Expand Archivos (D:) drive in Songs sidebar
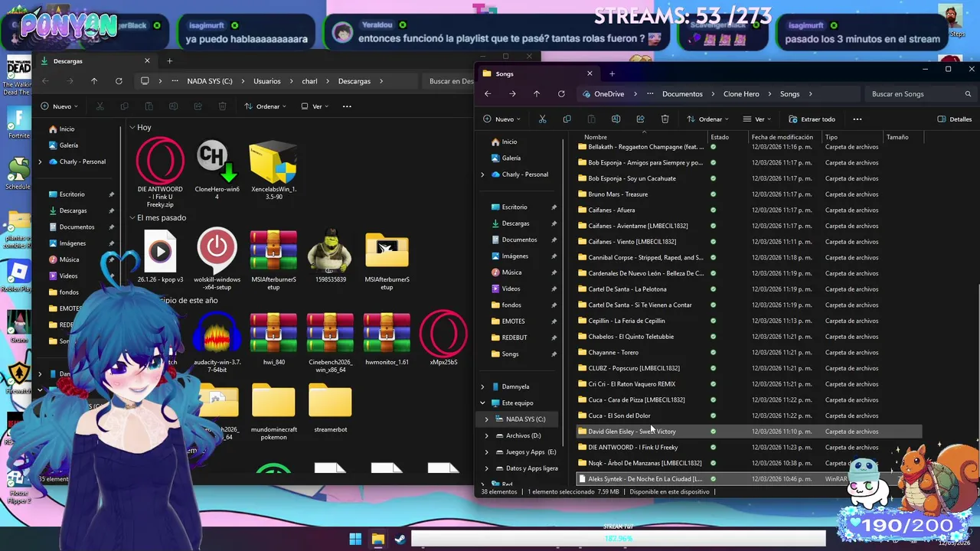 tap(486, 435)
